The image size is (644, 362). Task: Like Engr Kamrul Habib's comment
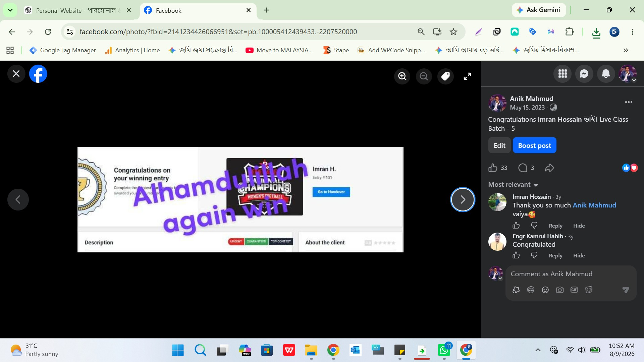click(x=516, y=255)
